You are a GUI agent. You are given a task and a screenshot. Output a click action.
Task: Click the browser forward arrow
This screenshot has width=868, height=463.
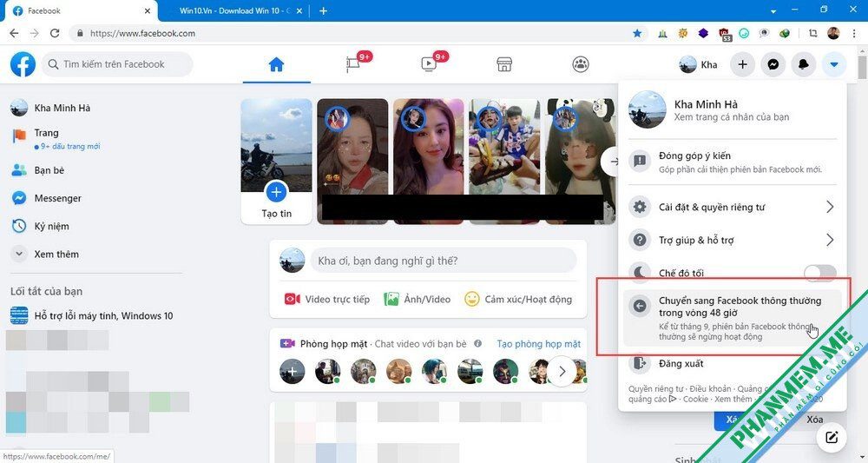35,33
